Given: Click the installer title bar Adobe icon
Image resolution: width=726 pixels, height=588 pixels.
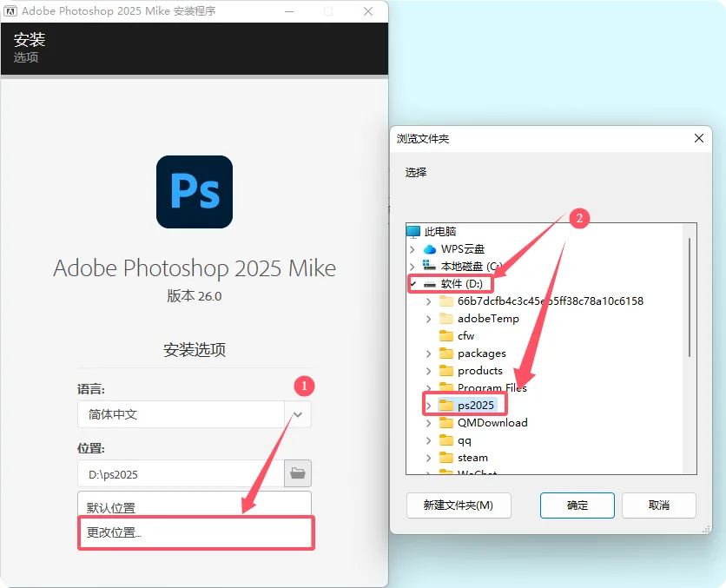Looking at the screenshot, I should point(10,11).
